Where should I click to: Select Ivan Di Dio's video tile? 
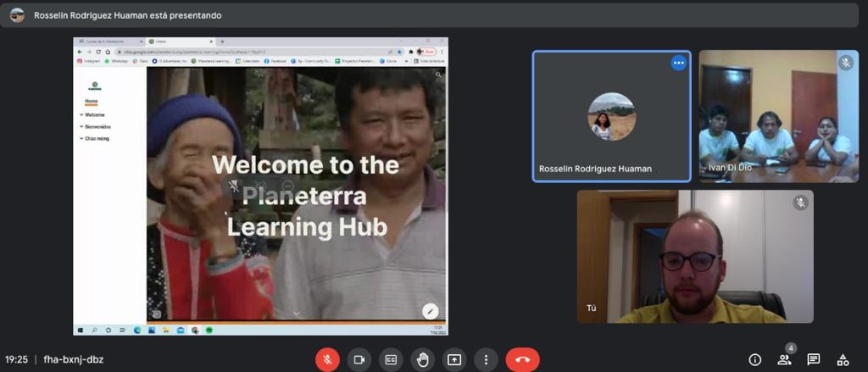[x=779, y=116]
